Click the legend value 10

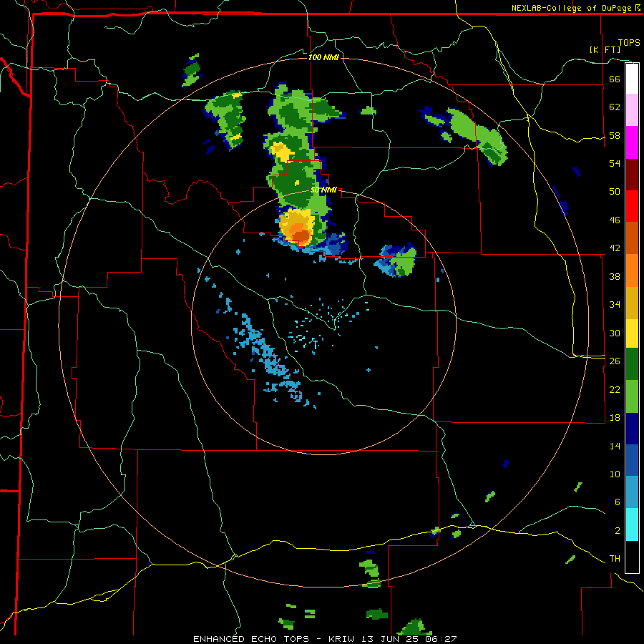tap(615, 474)
